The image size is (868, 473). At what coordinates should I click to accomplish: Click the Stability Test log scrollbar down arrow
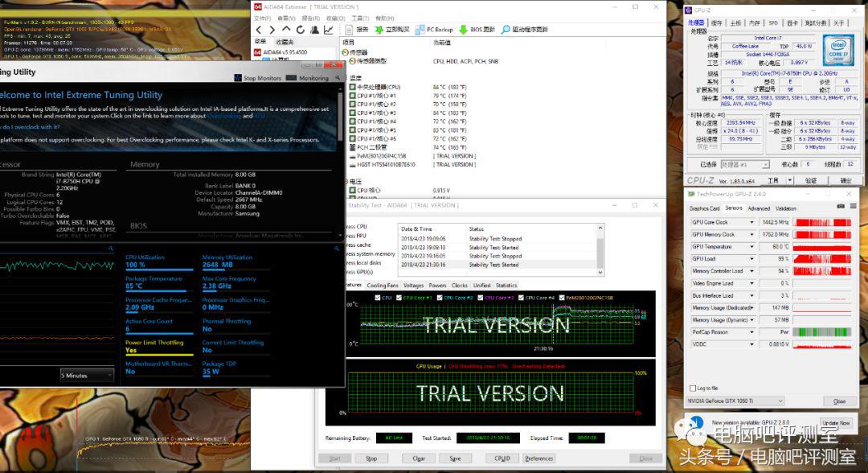[x=600, y=273]
